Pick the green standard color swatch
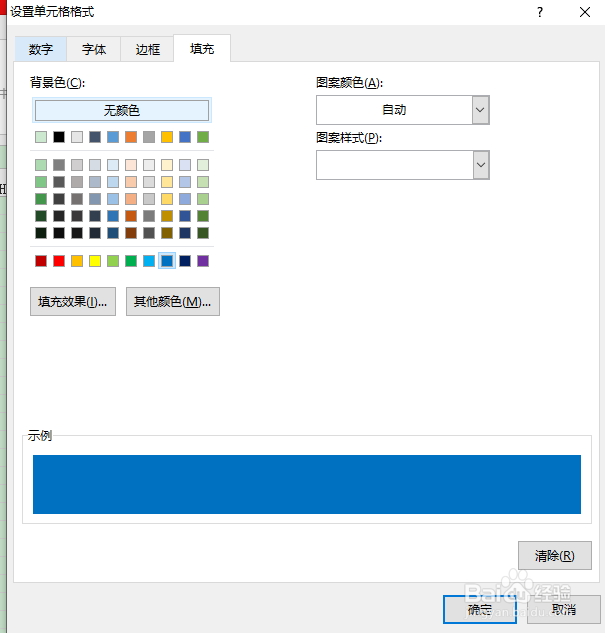 [131, 261]
